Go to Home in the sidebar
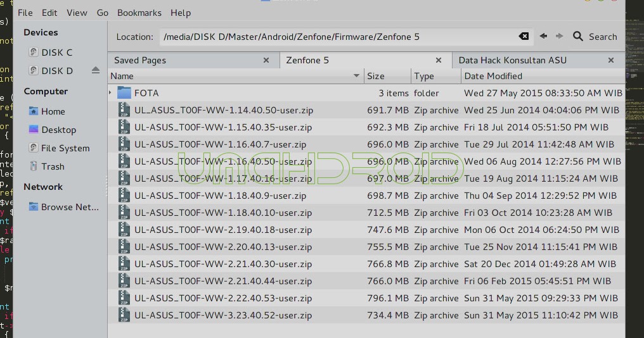This screenshot has height=338, width=644. (53, 111)
